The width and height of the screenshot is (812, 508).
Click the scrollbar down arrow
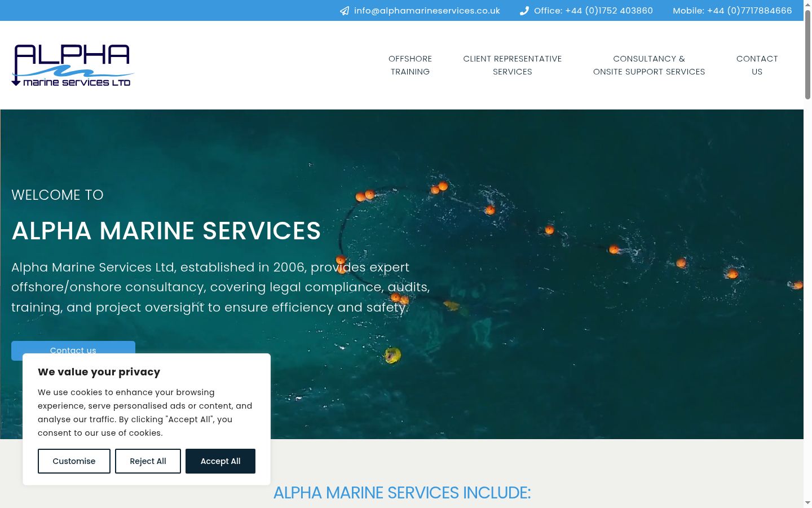click(807, 503)
